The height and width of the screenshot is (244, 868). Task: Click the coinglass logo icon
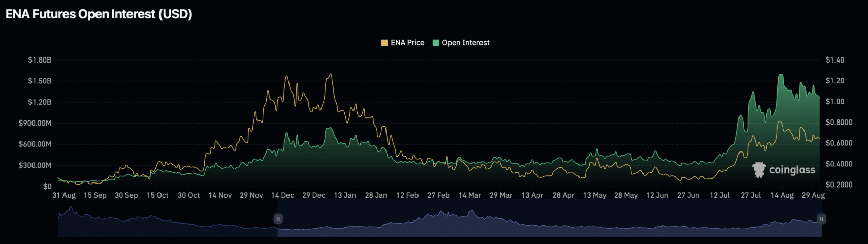tap(759, 170)
